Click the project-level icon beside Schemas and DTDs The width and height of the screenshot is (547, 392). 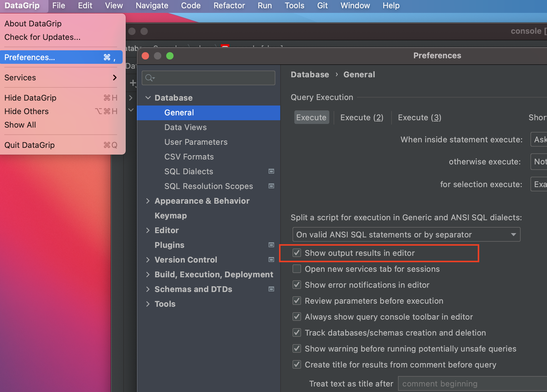click(271, 289)
